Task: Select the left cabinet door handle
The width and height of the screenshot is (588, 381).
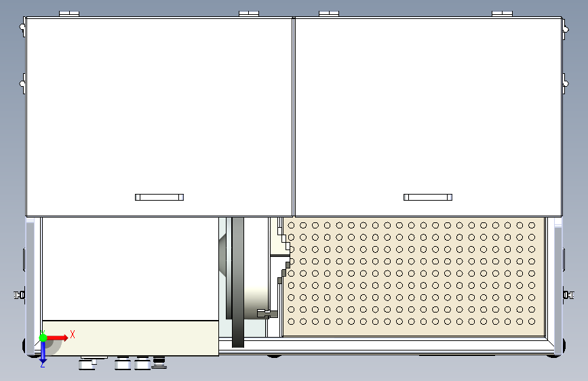Action: point(159,197)
